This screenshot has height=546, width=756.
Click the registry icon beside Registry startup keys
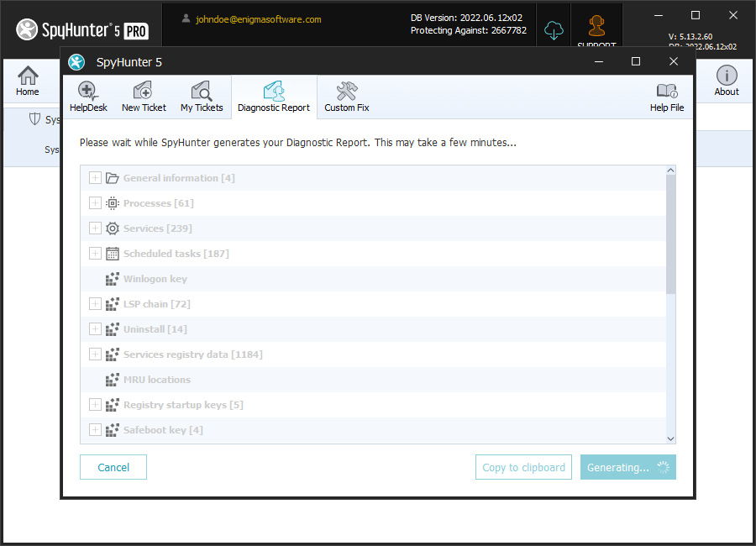113,405
